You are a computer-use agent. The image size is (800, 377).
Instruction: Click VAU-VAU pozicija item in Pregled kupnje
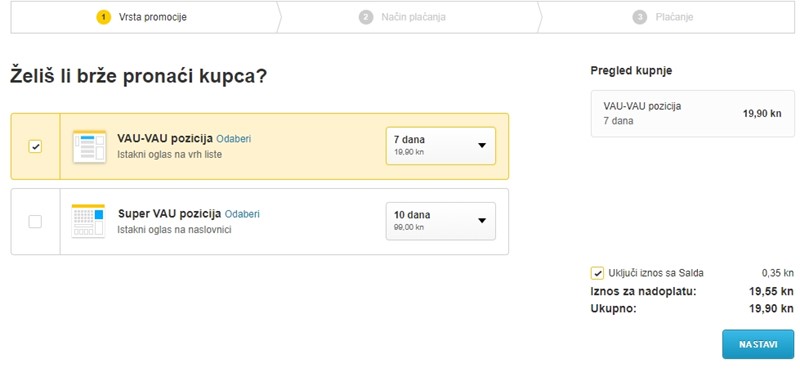692,114
